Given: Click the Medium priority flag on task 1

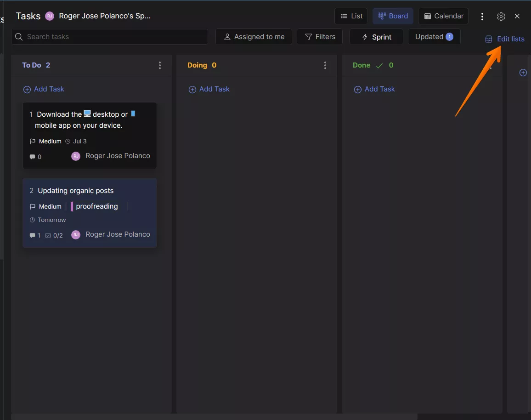Looking at the screenshot, I should tap(33, 142).
